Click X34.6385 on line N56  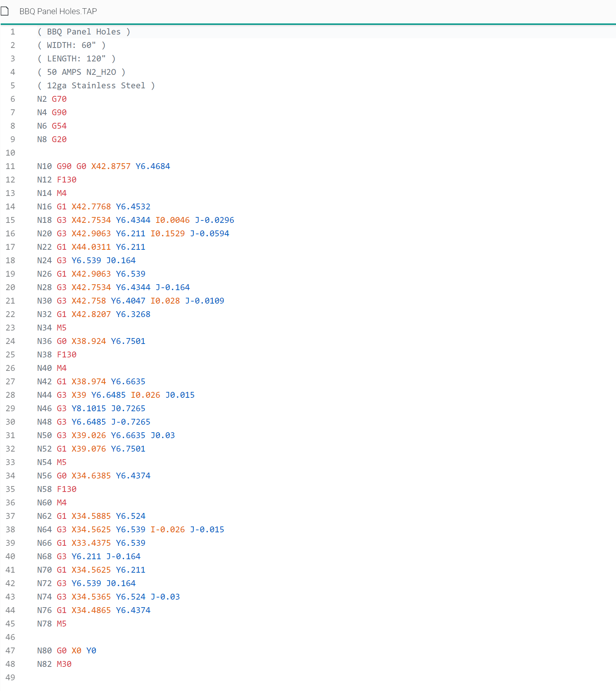pos(91,476)
